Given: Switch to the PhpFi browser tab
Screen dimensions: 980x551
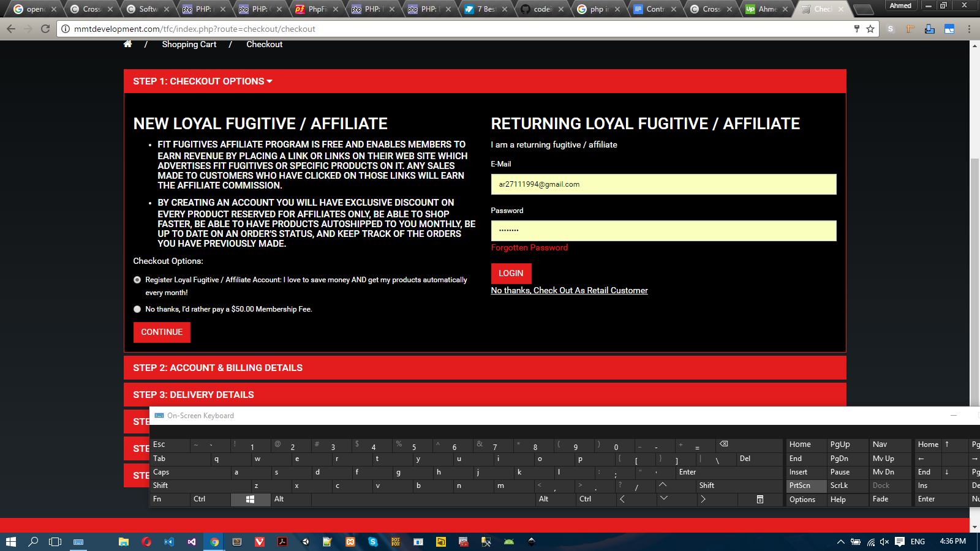Looking at the screenshot, I should [x=317, y=9].
